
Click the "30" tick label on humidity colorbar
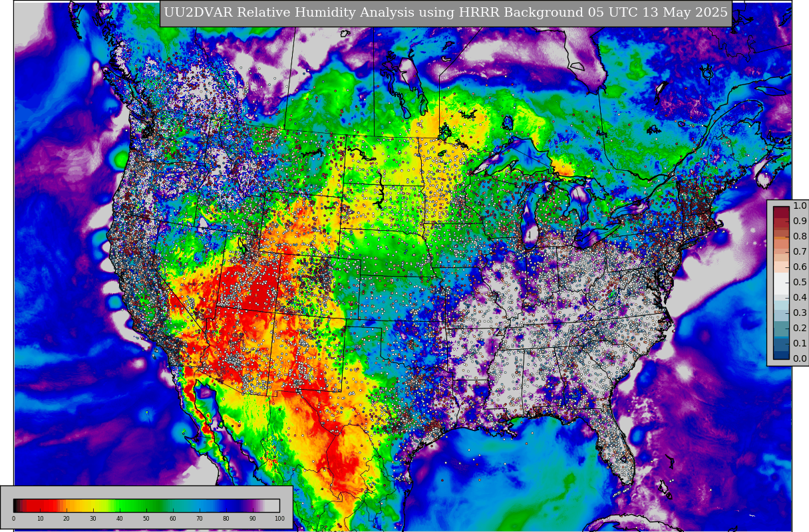(93, 519)
